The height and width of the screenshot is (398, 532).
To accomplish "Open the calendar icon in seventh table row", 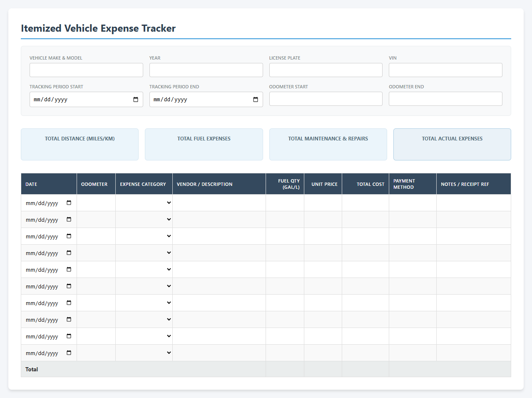I will pos(69,303).
